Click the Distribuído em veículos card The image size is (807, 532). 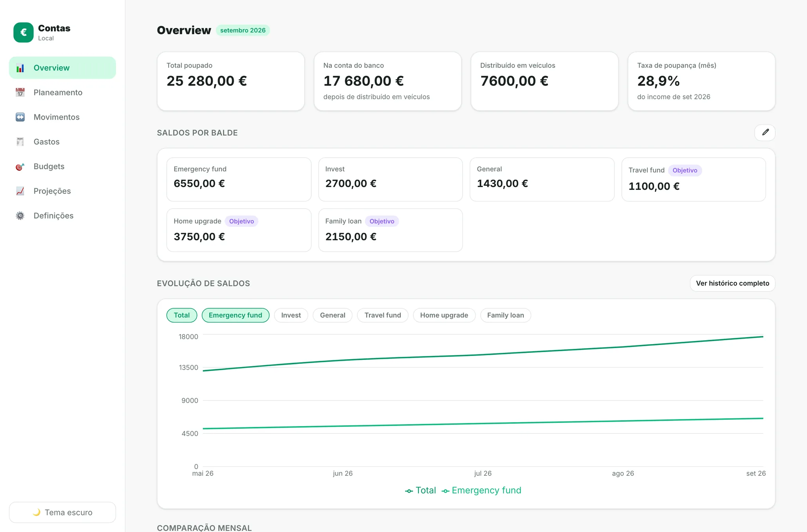tap(545, 81)
